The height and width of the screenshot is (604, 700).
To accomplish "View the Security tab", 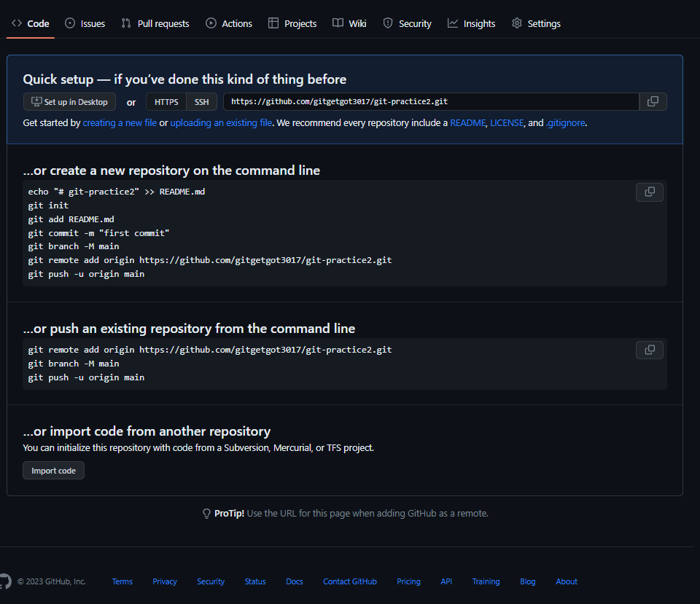I will [x=407, y=23].
